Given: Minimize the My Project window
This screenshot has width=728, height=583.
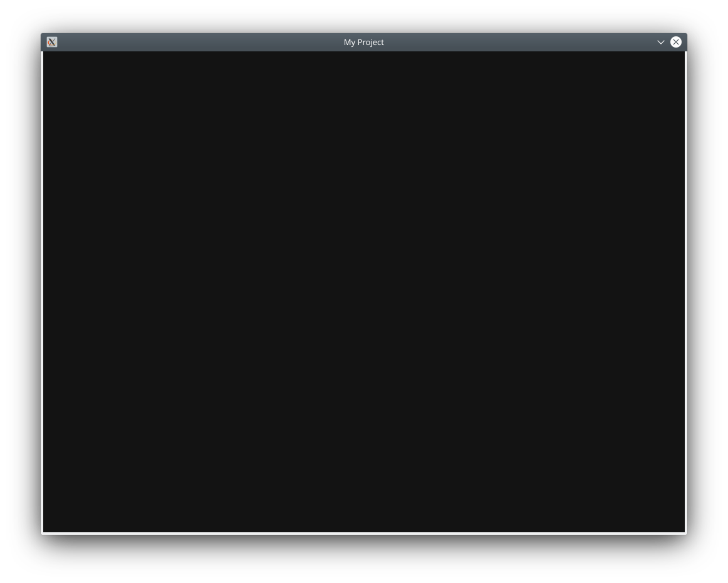Looking at the screenshot, I should coord(661,42).
